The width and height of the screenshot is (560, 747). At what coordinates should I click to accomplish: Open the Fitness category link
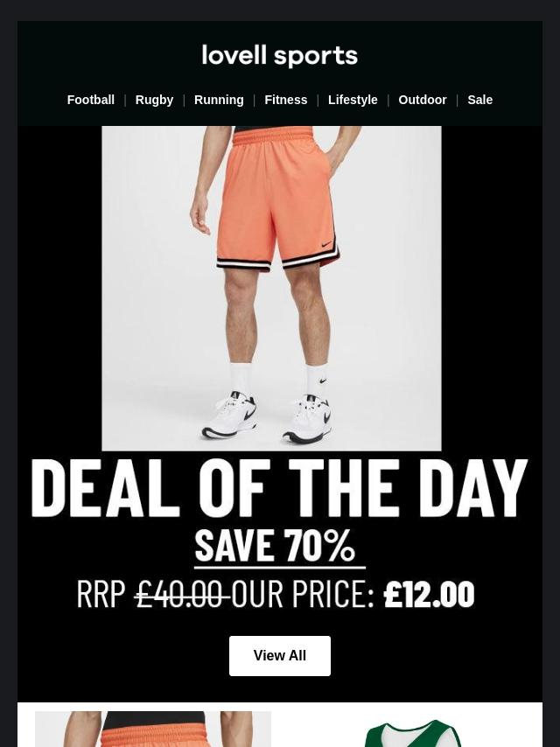[286, 100]
